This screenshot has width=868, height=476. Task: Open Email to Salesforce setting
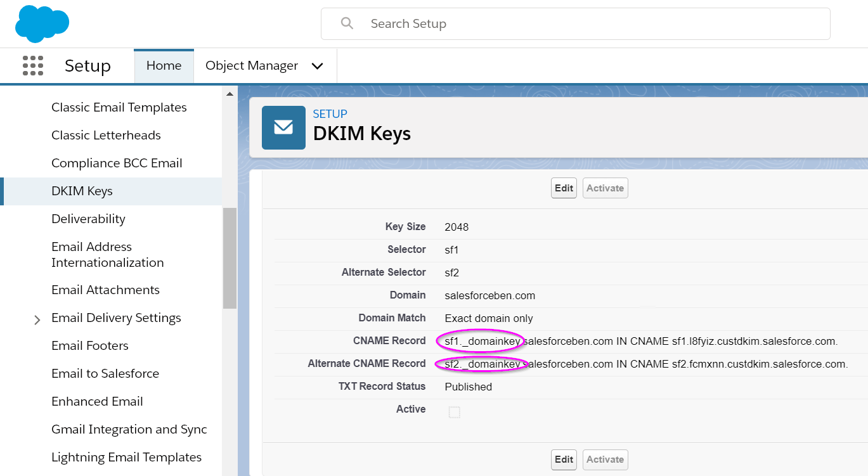pyautogui.click(x=105, y=373)
